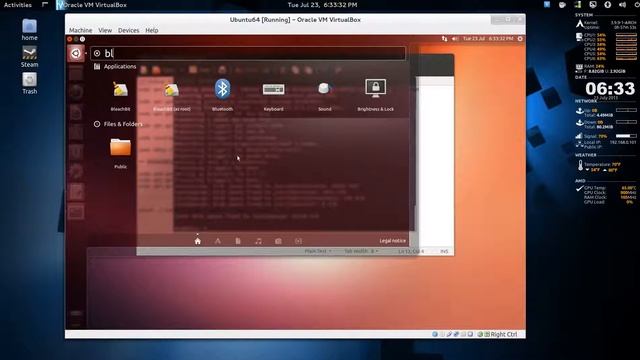The image size is (640, 360).
Task: Click the Ubuntu guest window close button
Action: pos(70,39)
